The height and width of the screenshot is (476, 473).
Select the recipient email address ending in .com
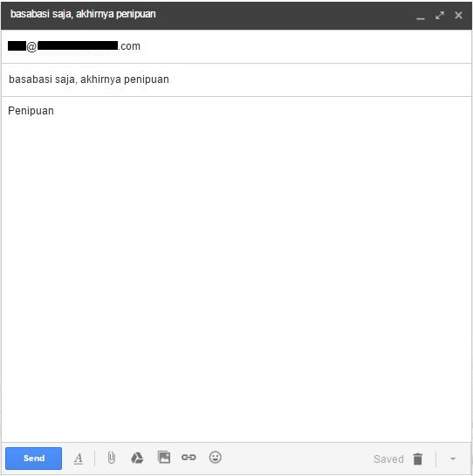tap(74, 46)
